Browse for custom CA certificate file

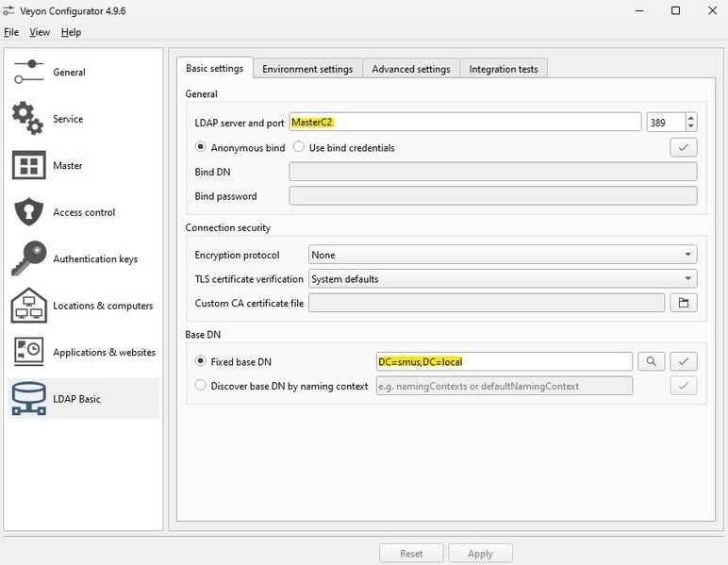[683, 303]
